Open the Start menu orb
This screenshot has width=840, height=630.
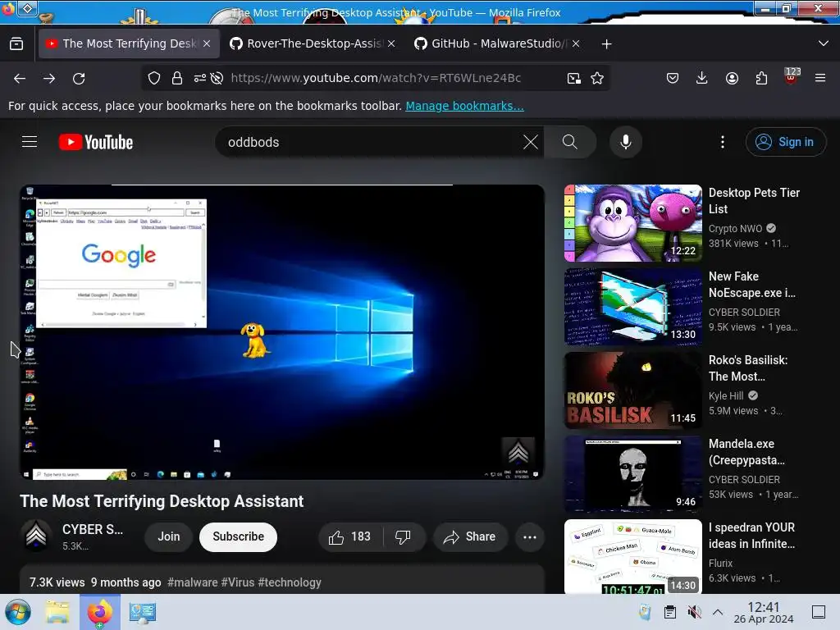click(17, 612)
